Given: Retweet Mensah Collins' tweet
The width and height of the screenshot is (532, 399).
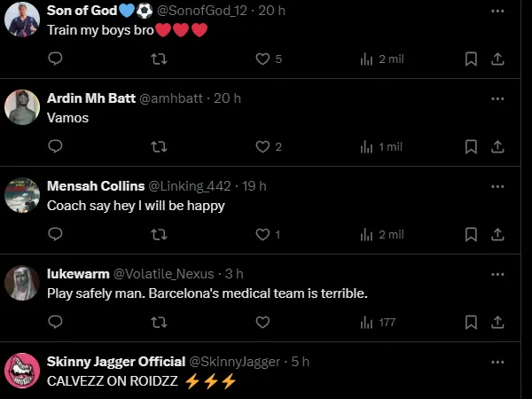Looking at the screenshot, I should 159,234.
